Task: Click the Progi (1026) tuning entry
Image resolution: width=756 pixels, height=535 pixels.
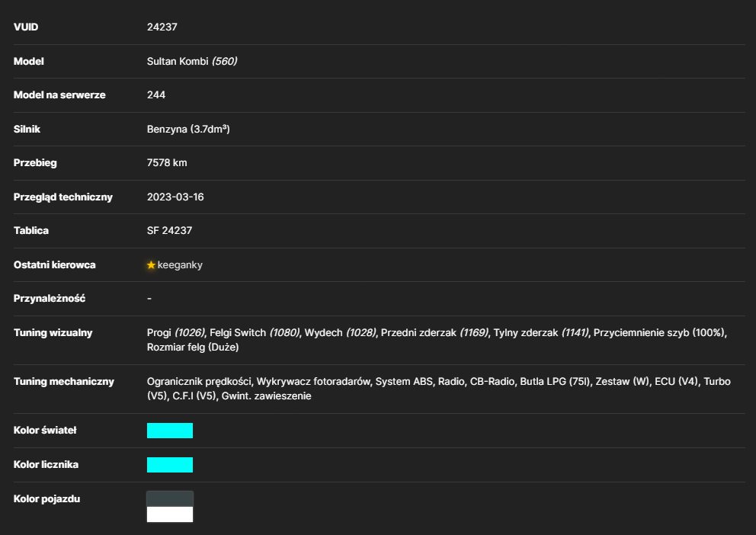Action: pos(177,332)
